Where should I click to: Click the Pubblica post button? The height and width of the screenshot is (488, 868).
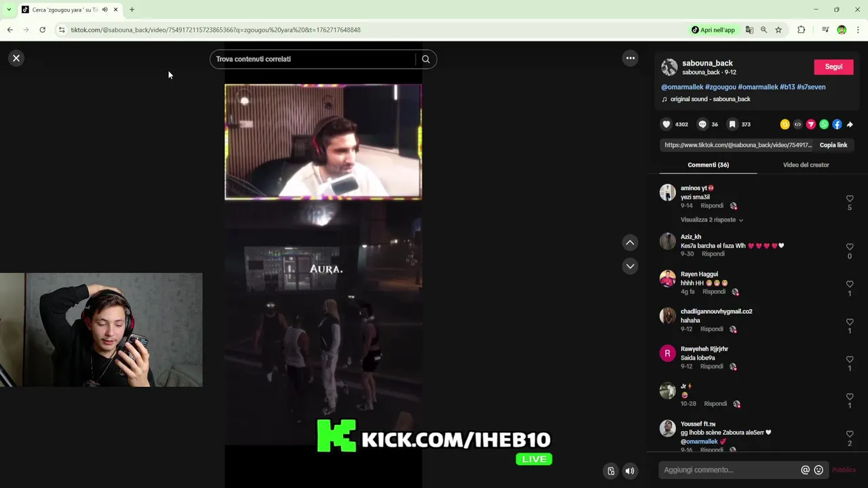pos(844,470)
